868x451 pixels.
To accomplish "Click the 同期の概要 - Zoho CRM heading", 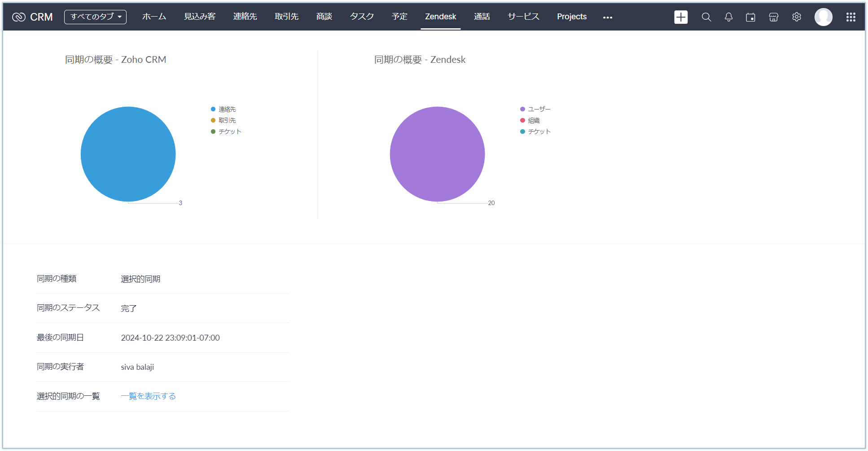I will (115, 60).
